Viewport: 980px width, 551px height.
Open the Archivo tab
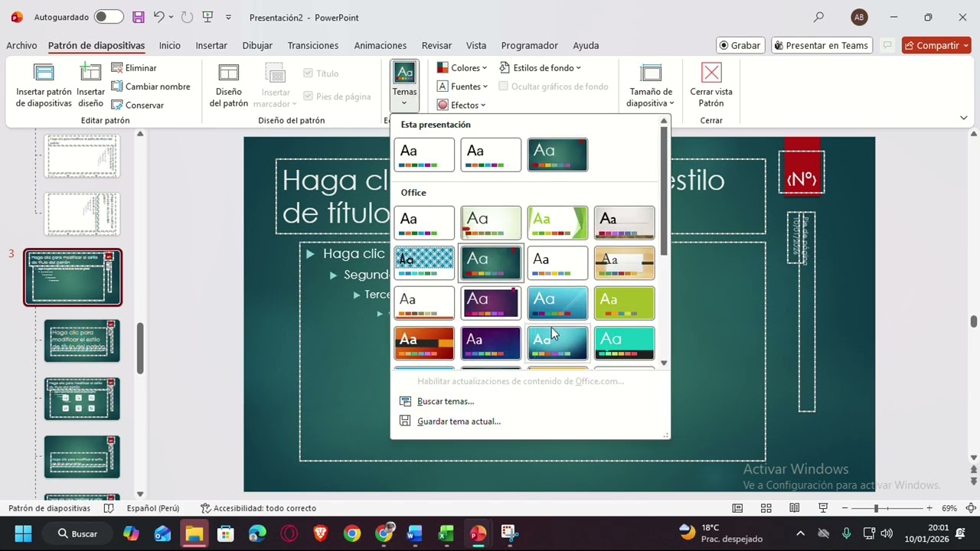click(x=21, y=45)
